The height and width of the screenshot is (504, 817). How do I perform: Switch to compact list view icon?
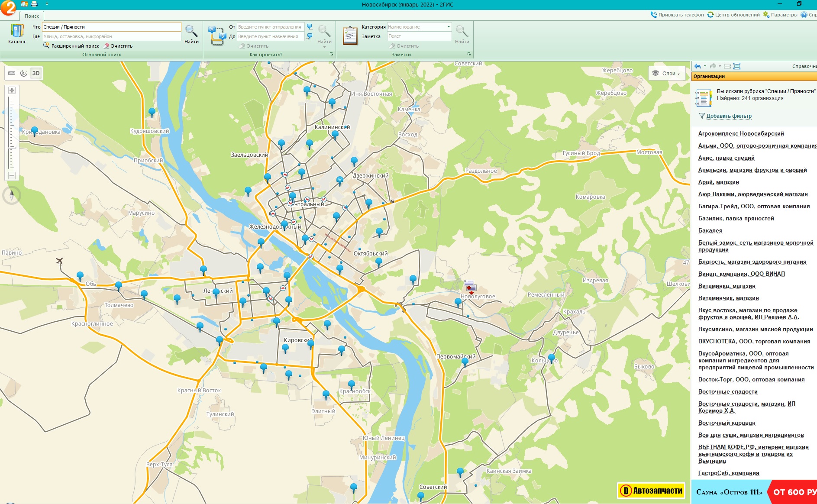click(727, 66)
